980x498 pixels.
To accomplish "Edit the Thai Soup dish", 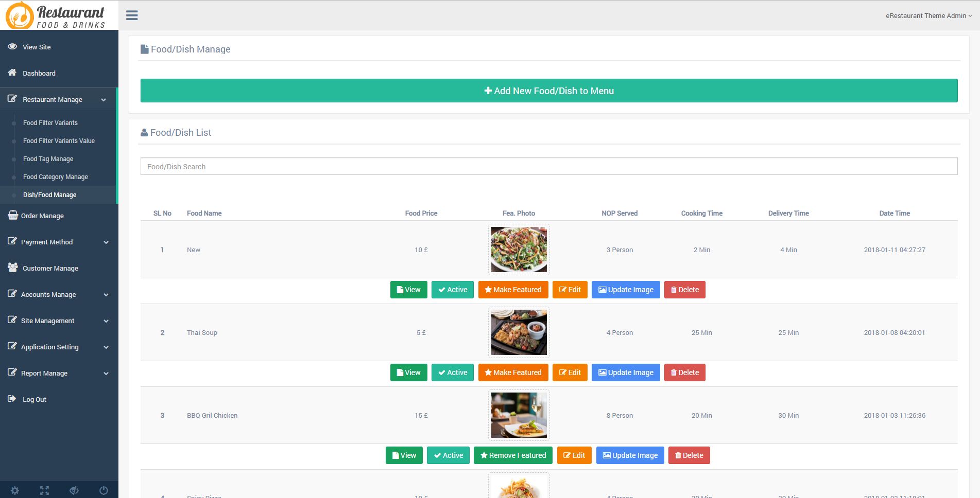I will [x=570, y=372].
